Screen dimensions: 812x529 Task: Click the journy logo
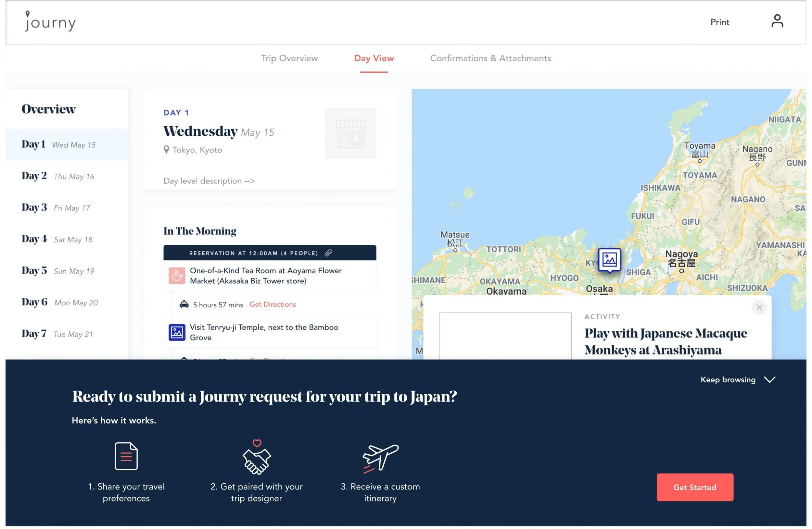pos(50,21)
